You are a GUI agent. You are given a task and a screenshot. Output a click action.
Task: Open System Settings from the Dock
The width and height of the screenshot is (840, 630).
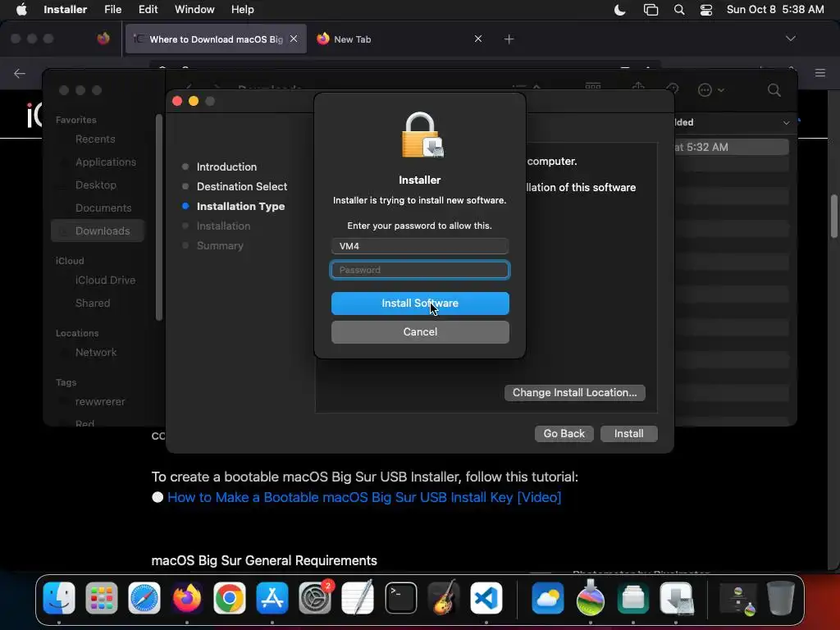pos(315,598)
